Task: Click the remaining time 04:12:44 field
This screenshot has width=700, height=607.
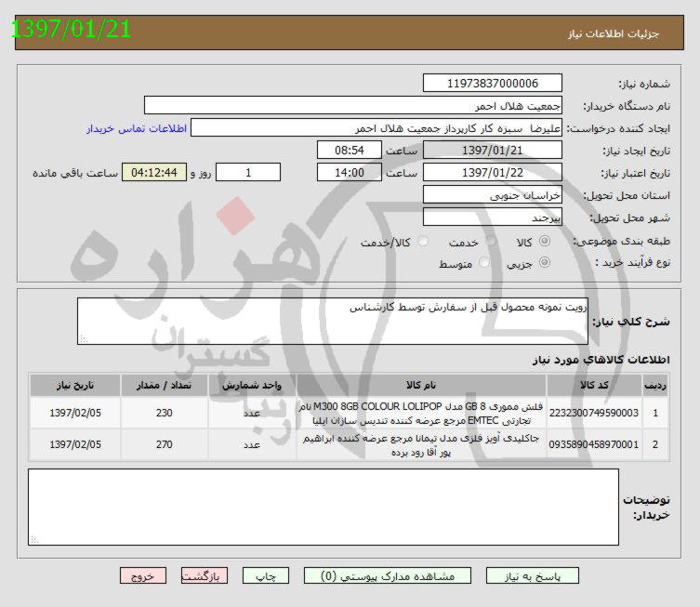Action: [154, 172]
